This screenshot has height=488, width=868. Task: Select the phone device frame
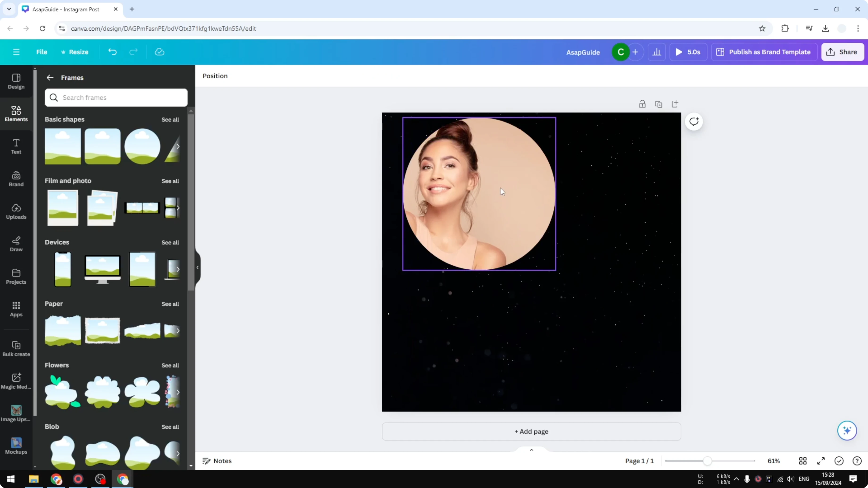[63, 269]
